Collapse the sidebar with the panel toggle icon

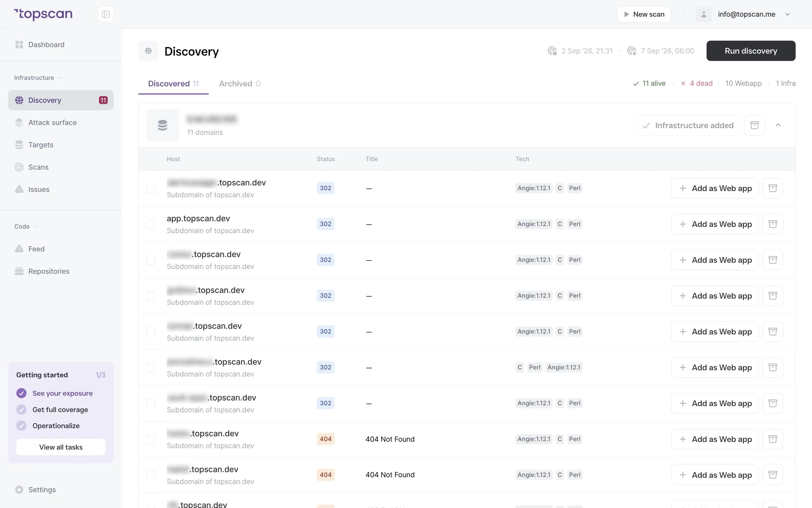[x=106, y=14]
